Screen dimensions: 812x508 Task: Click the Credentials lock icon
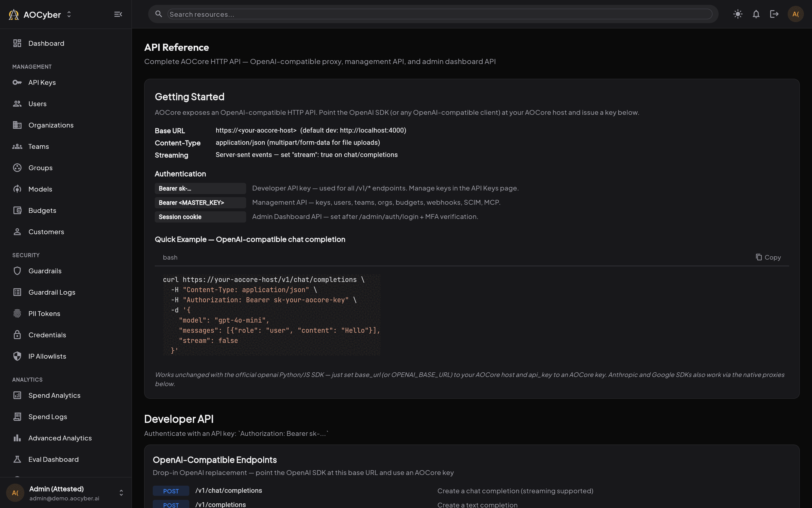tap(17, 335)
